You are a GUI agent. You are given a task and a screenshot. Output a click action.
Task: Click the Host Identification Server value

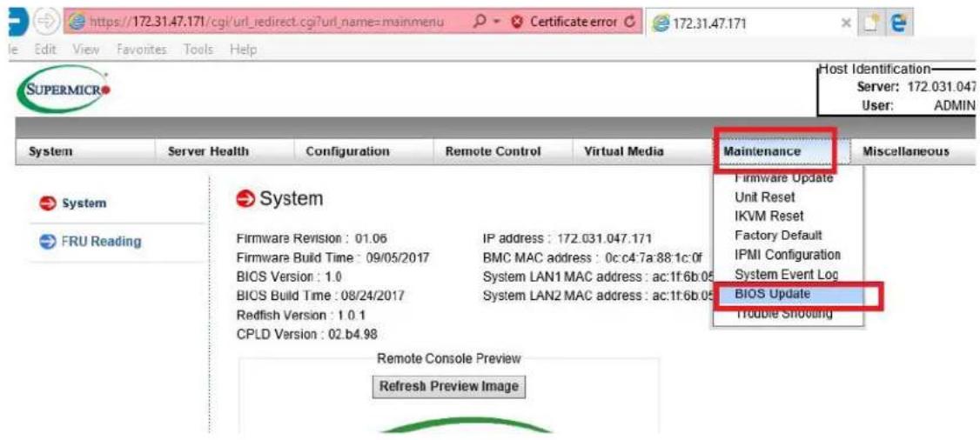(942, 87)
